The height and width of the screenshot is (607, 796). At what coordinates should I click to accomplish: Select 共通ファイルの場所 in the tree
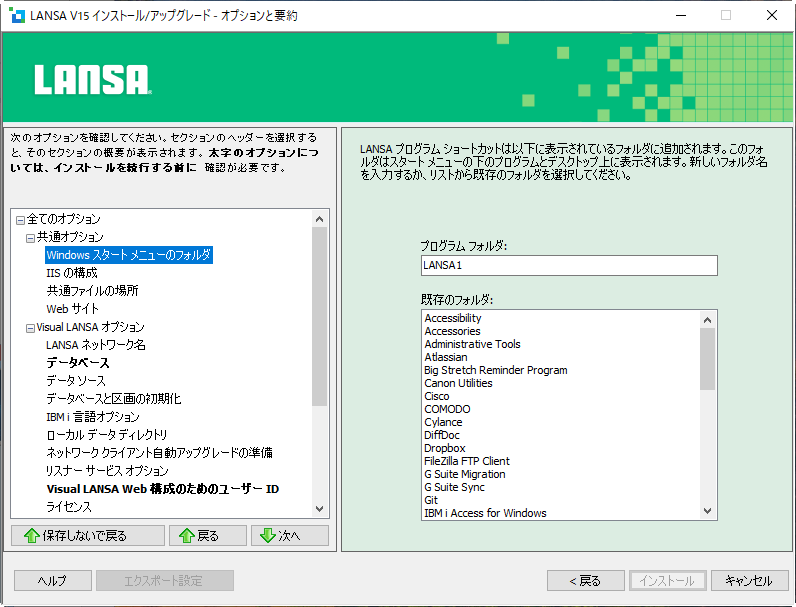(92, 291)
